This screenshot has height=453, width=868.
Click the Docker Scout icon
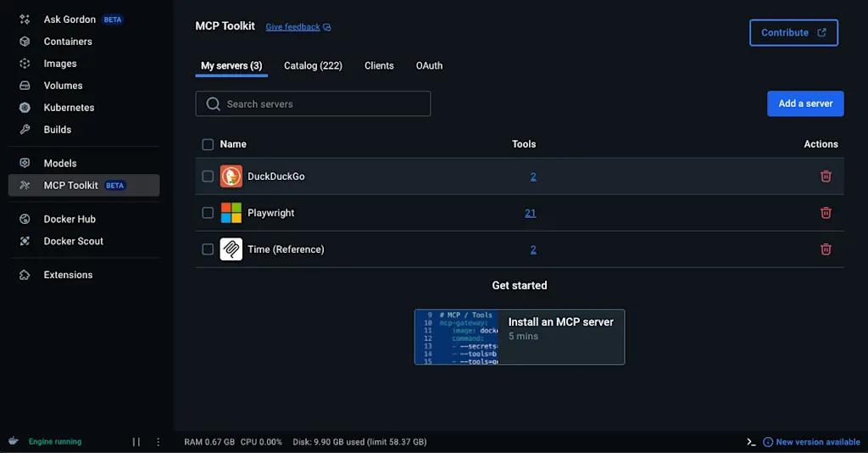pyautogui.click(x=25, y=241)
